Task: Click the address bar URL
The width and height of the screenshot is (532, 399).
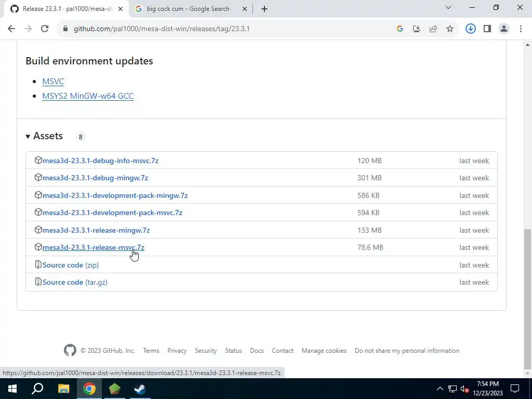Action: (x=162, y=29)
